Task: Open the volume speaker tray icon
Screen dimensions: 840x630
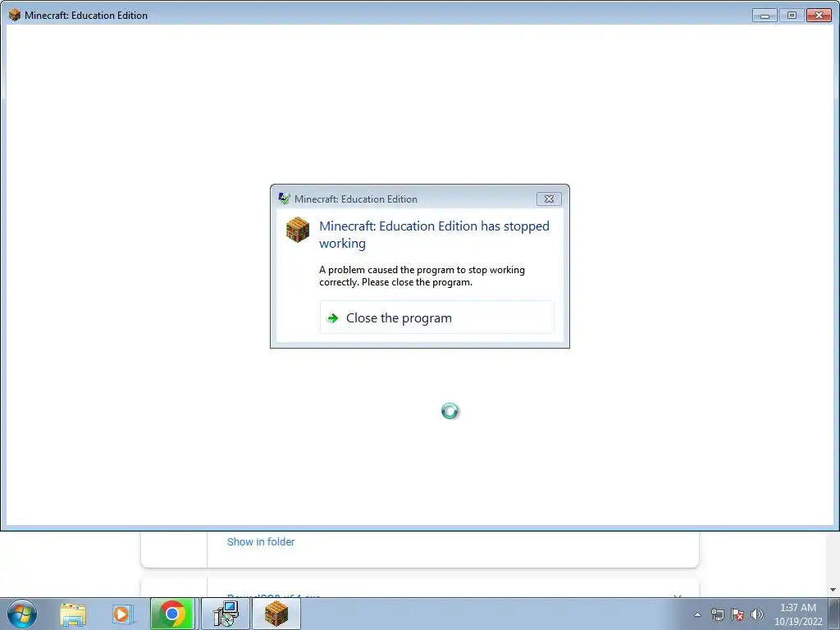Action: pyautogui.click(x=757, y=614)
